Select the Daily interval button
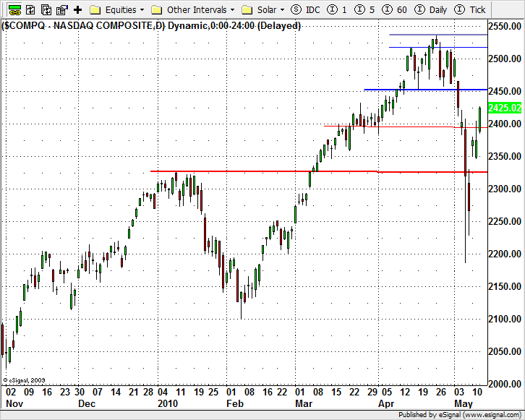 (430, 9)
